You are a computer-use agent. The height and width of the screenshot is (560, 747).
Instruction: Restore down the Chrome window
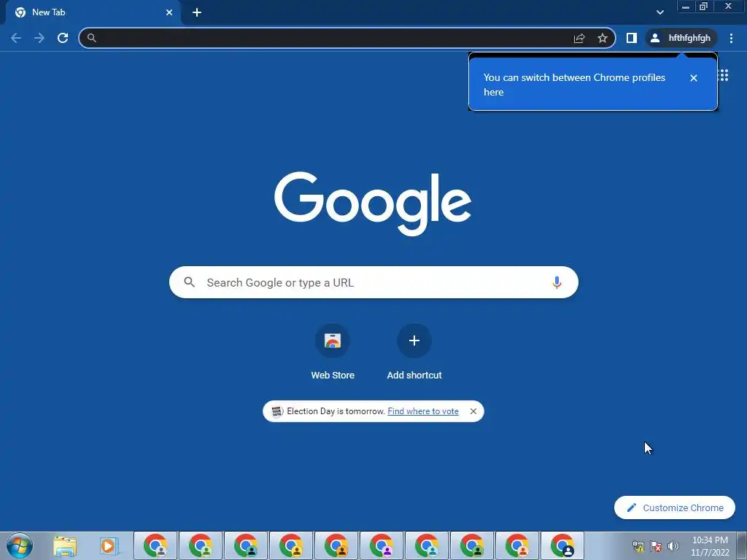[x=703, y=7]
